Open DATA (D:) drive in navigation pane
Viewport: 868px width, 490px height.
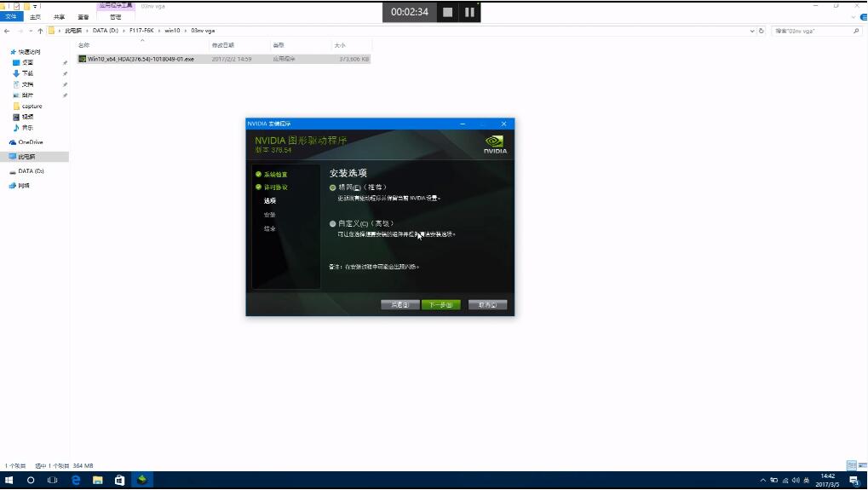coord(31,171)
